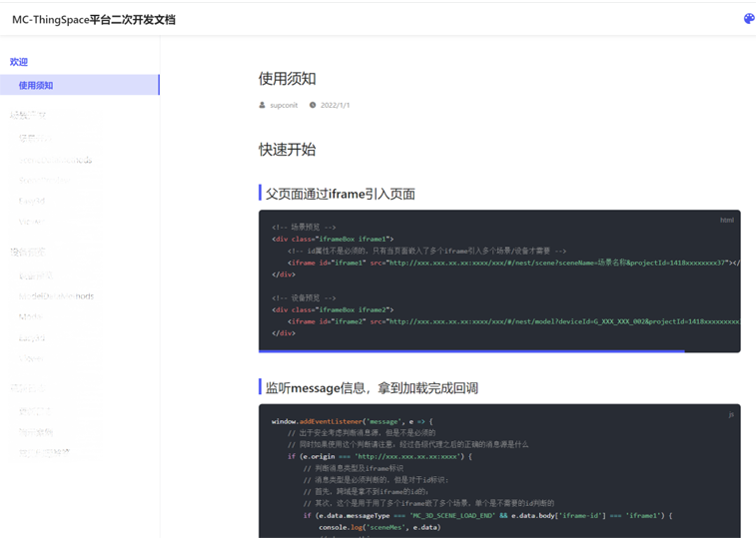Screen dimensions: 756x538
Task: Click the MC-ThingSpace平台二次开发文档 site title
Action: (94, 20)
